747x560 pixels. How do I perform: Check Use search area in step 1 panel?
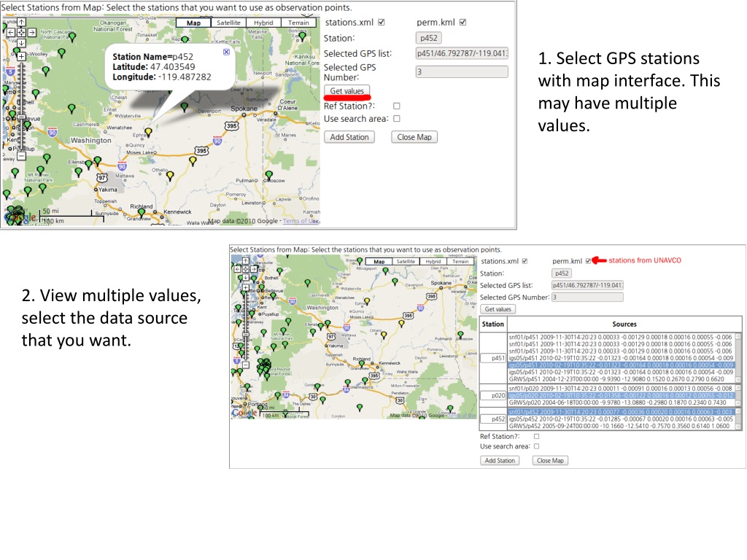pos(396,119)
